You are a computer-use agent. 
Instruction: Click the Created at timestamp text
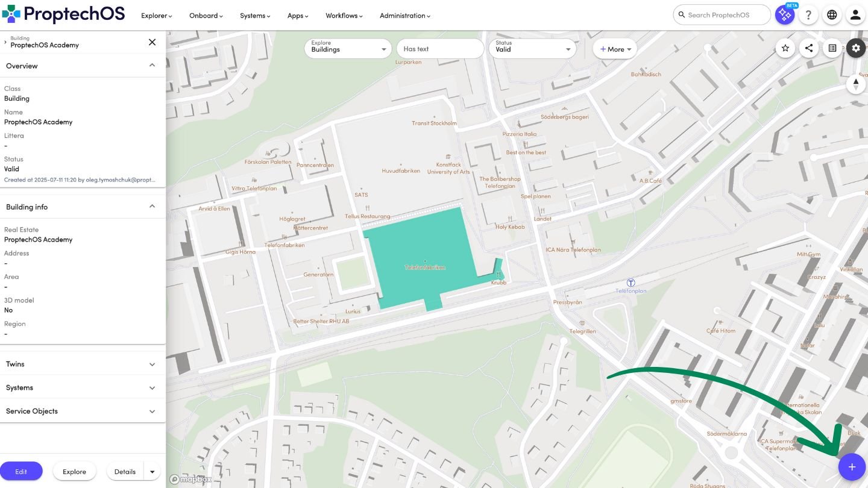click(x=80, y=180)
